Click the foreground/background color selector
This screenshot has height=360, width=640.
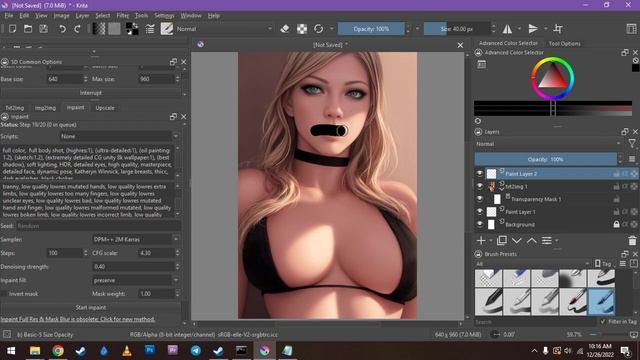tap(132, 29)
